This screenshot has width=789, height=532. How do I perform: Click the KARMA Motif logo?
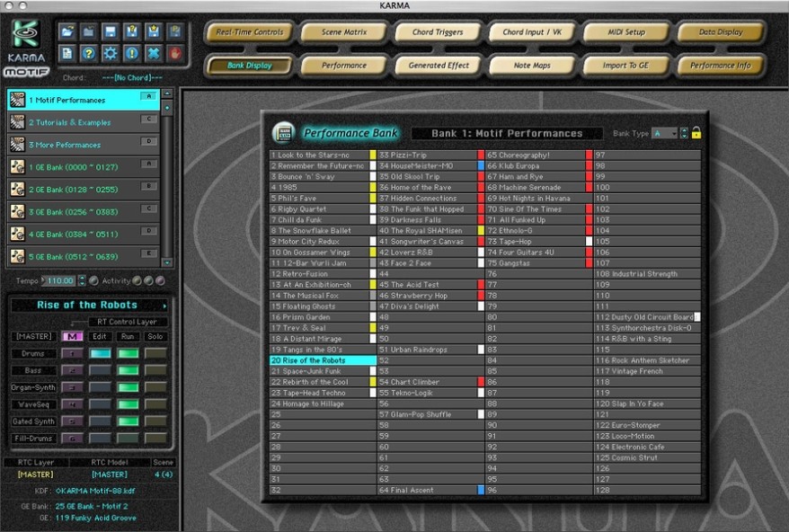click(x=26, y=49)
